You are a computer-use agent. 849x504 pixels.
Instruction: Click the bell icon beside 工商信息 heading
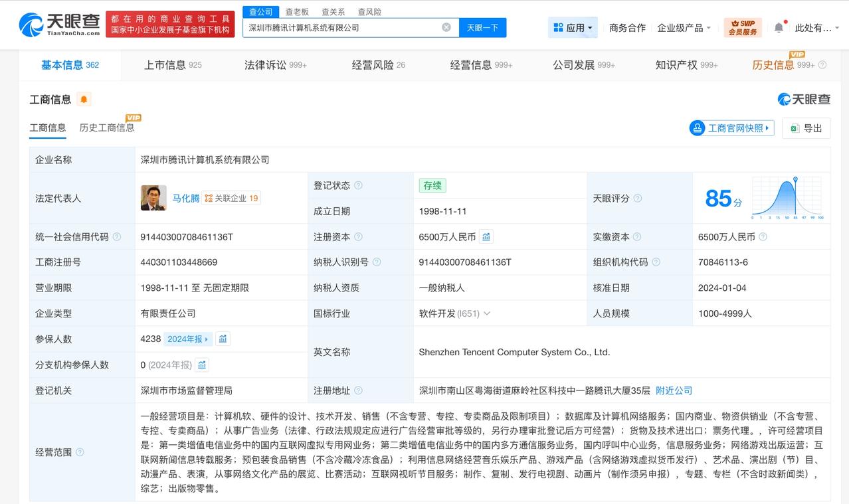point(83,100)
